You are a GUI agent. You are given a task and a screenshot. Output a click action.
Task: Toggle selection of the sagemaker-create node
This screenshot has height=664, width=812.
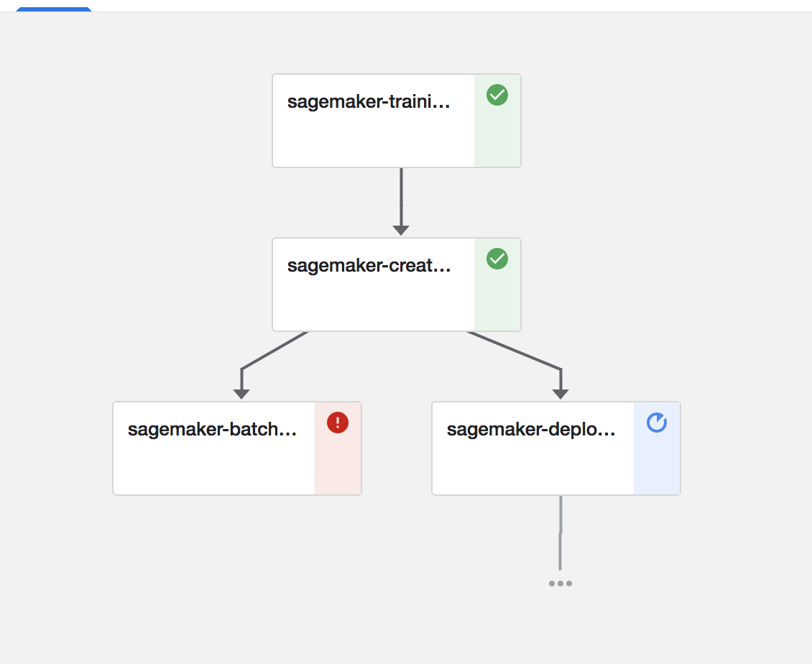pyautogui.click(x=374, y=284)
